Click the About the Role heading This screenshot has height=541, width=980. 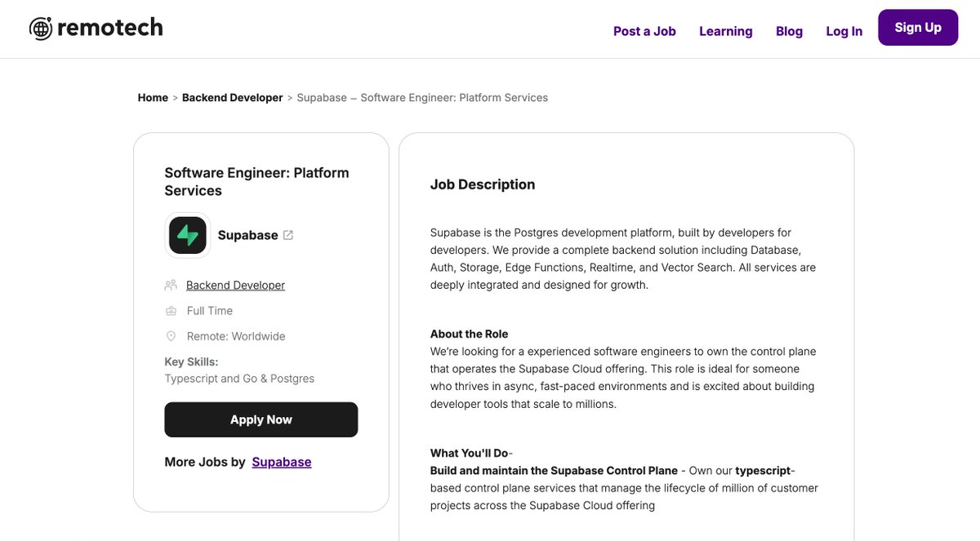point(470,334)
